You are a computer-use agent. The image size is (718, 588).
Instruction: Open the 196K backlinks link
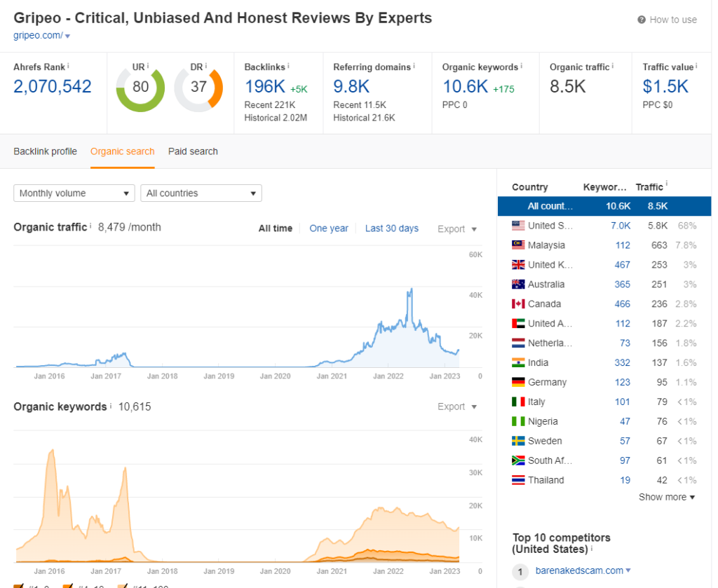click(x=265, y=87)
